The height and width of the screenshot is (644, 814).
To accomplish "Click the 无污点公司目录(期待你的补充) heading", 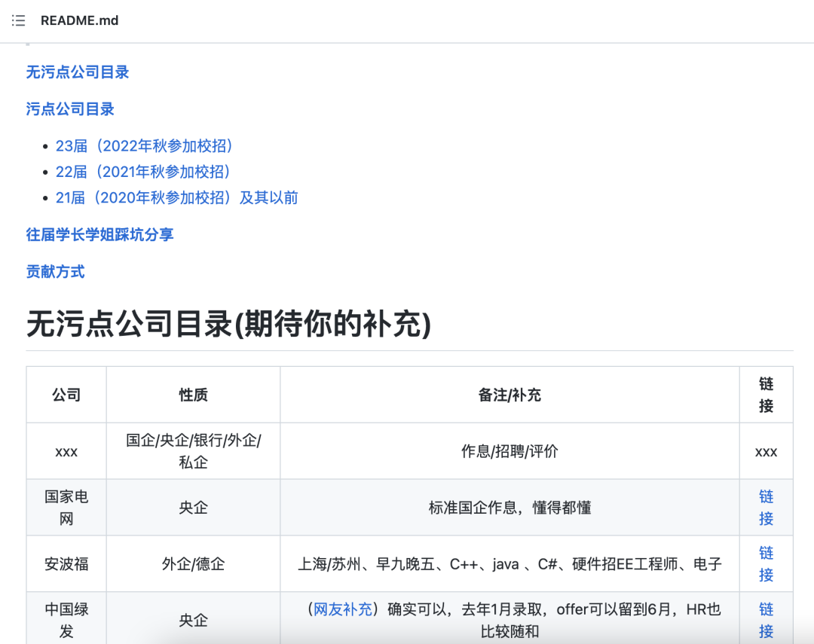I will point(229,324).
